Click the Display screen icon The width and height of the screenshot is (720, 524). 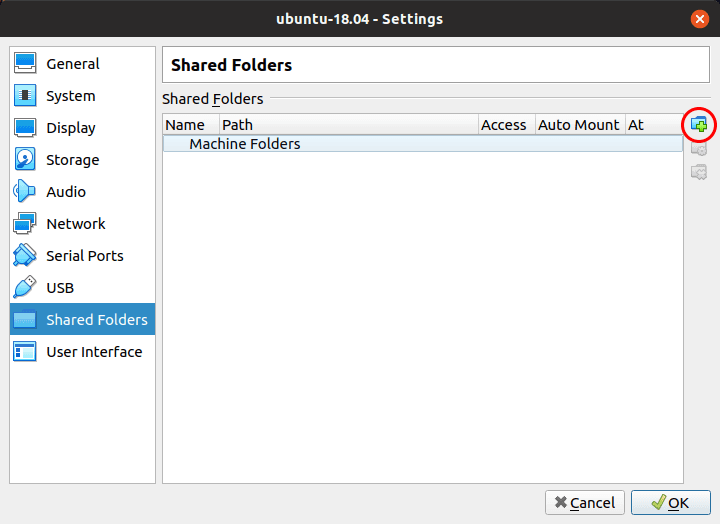(25, 128)
